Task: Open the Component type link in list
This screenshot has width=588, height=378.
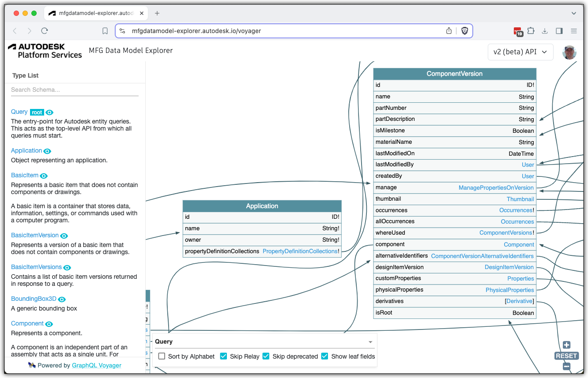Action: click(x=27, y=323)
